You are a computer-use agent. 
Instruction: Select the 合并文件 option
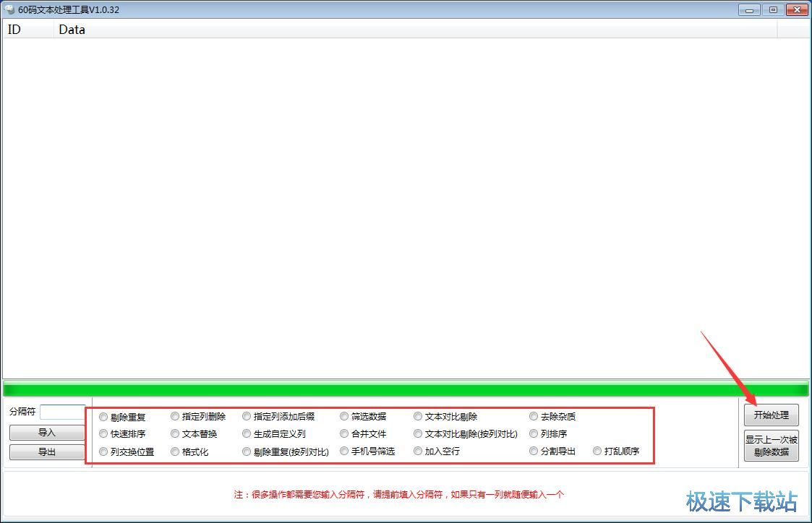point(344,434)
